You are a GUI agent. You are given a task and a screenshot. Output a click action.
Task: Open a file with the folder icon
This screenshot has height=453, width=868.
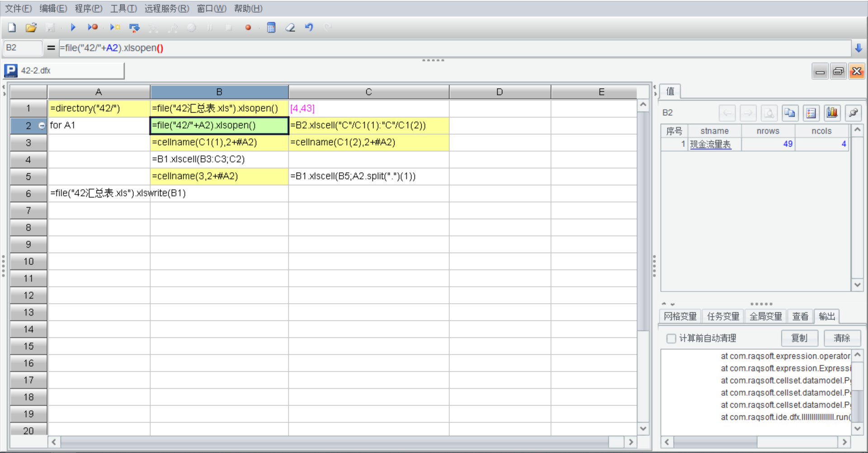pyautogui.click(x=31, y=28)
